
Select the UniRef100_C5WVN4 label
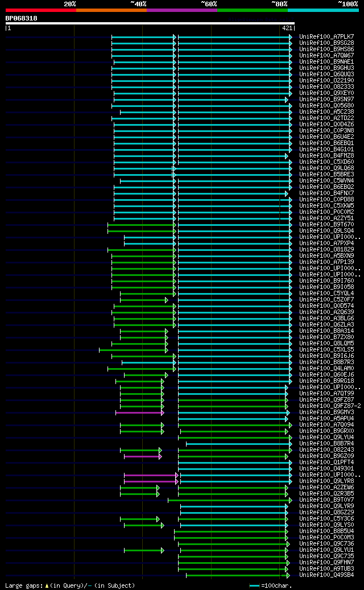(x=326, y=180)
